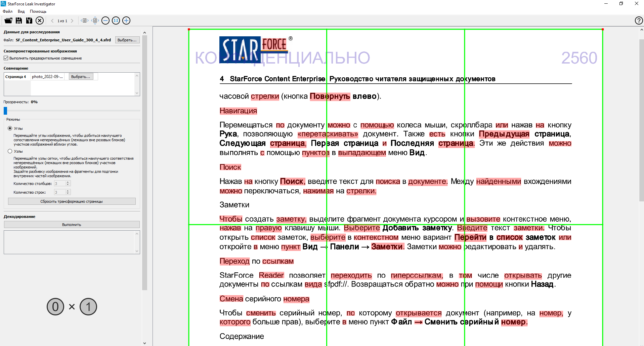This screenshot has height=346, width=644.
Task: Click the Прозрачность slider handle
Action: click(x=5, y=111)
